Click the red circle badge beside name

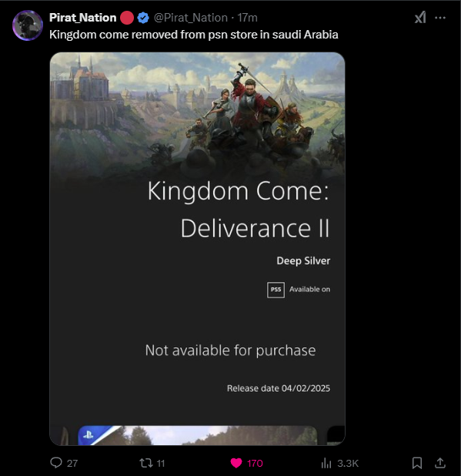[127, 18]
